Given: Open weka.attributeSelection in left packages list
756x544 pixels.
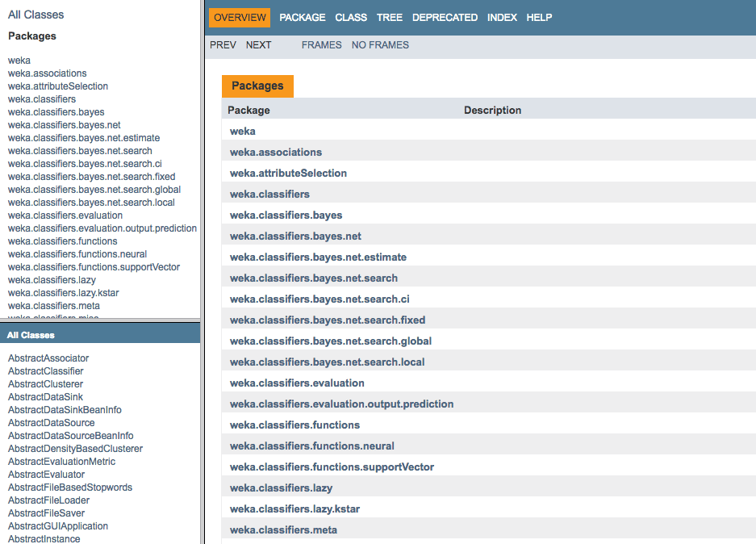Looking at the screenshot, I should 58,86.
